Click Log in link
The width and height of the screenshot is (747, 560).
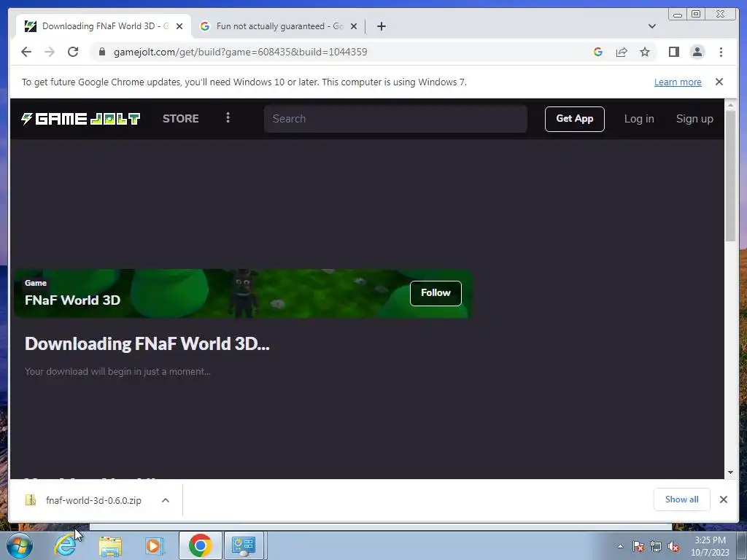639,119
